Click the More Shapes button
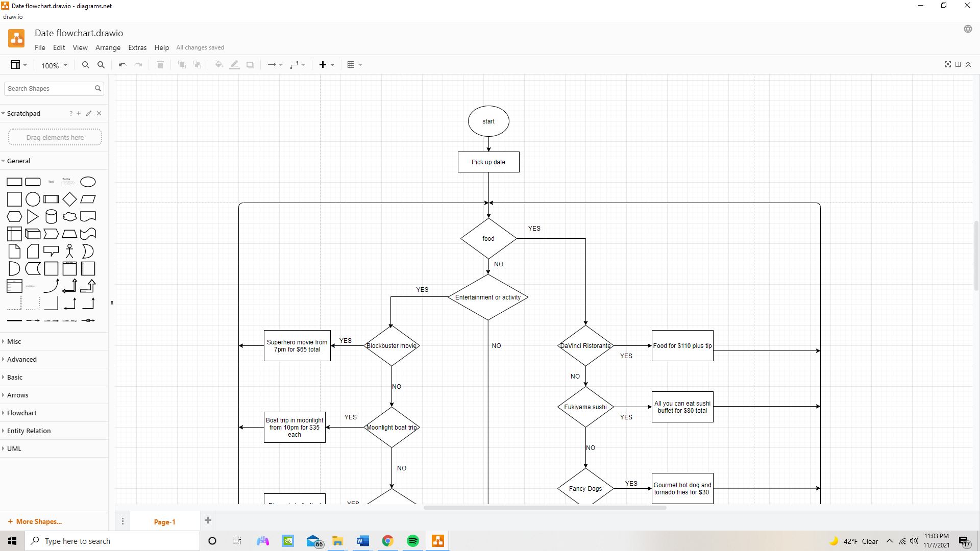Viewport: 980px width, 551px height. tap(35, 521)
